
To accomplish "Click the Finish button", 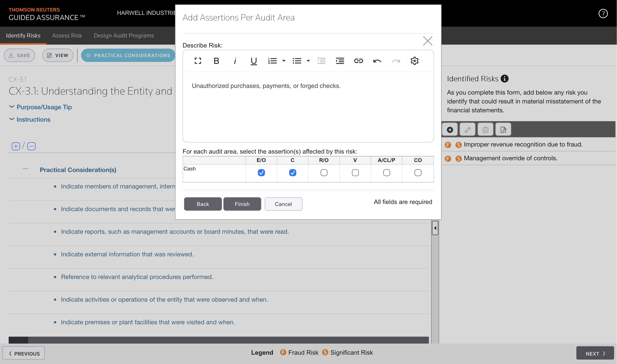I will pos(242,204).
